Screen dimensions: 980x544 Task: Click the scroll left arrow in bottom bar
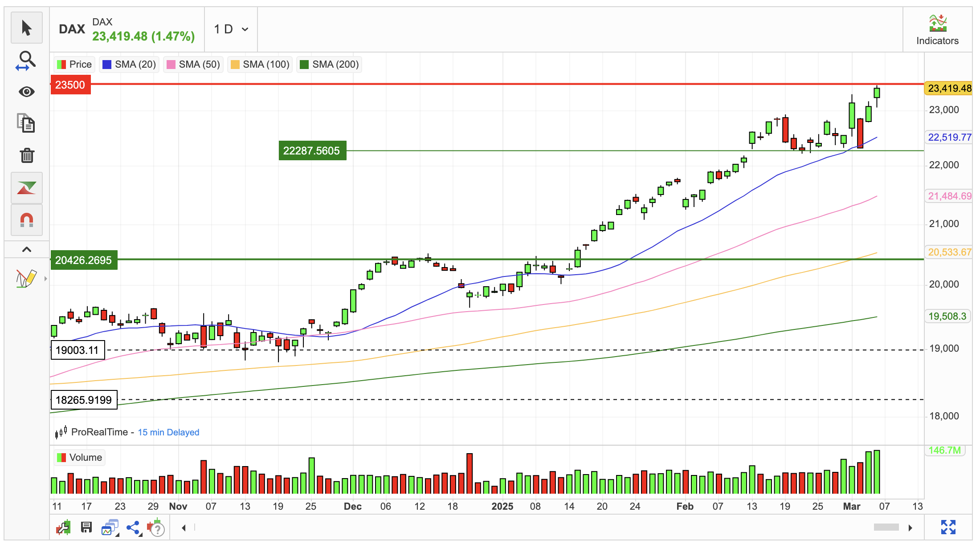pos(184,528)
